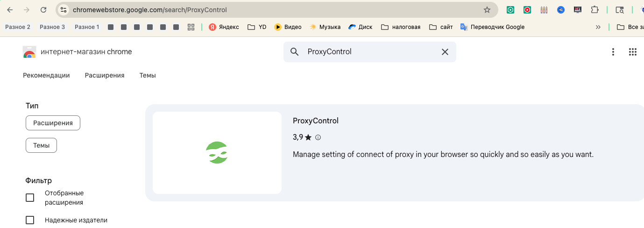Open site information icon in address bar
Screen dimensions: 644x228
click(64, 10)
